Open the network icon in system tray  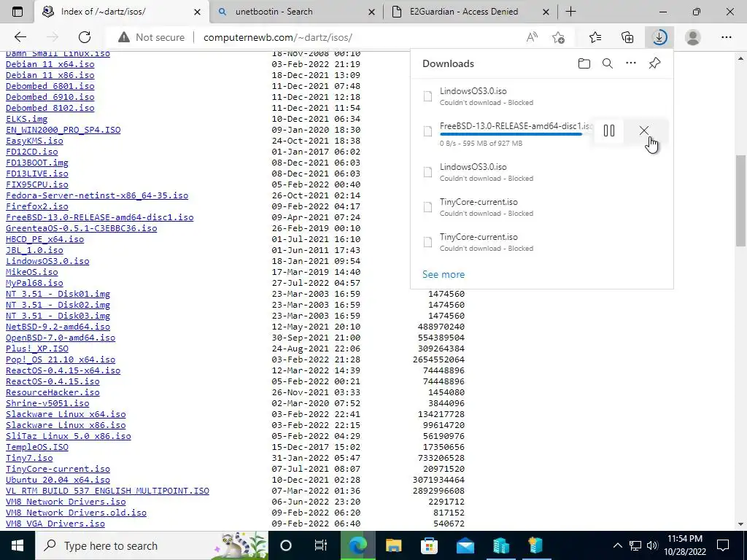point(635,545)
